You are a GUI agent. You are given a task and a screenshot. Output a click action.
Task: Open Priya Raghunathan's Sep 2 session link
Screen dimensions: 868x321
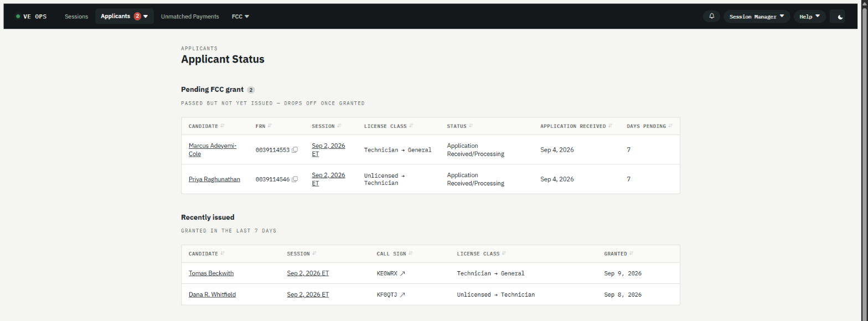click(x=328, y=179)
